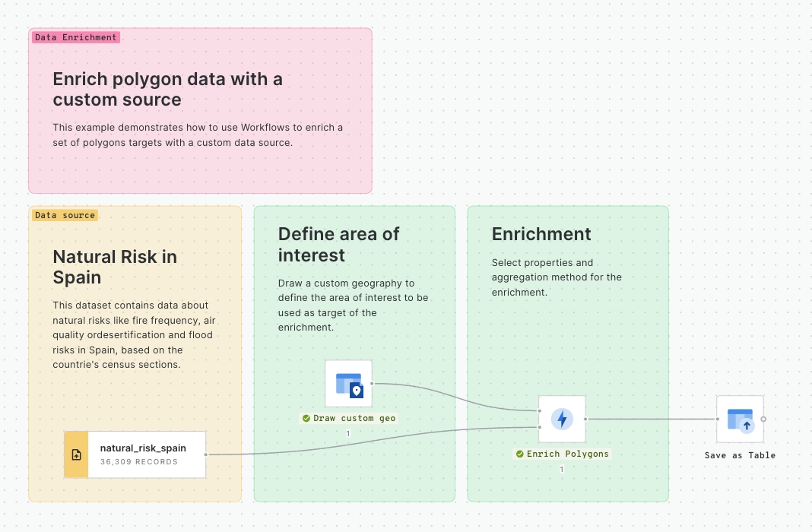Click upper input port of Enrich Polygons node
This screenshot has width=812, height=532.
pyautogui.click(x=539, y=411)
